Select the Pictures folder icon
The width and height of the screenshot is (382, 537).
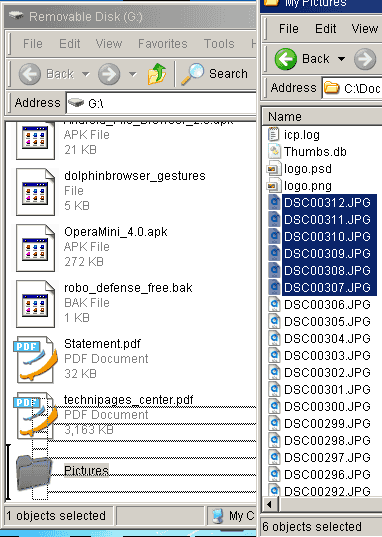(34, 472)
